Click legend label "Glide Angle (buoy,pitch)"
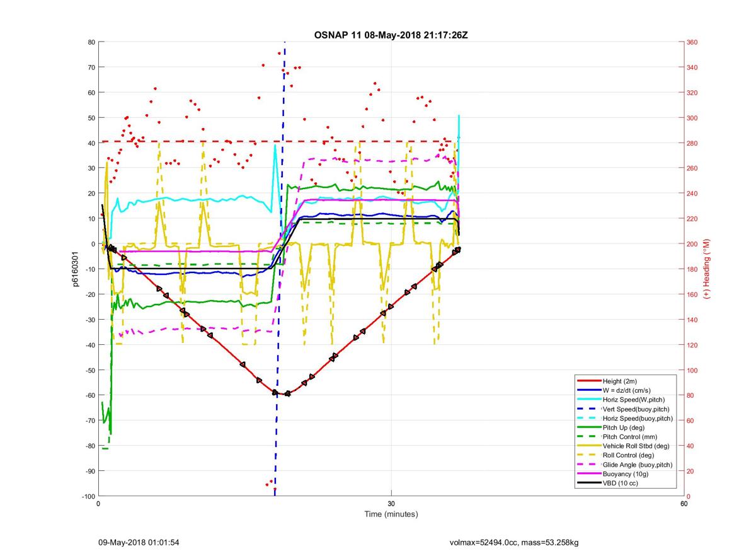756x558 pixels. (638, 465)
